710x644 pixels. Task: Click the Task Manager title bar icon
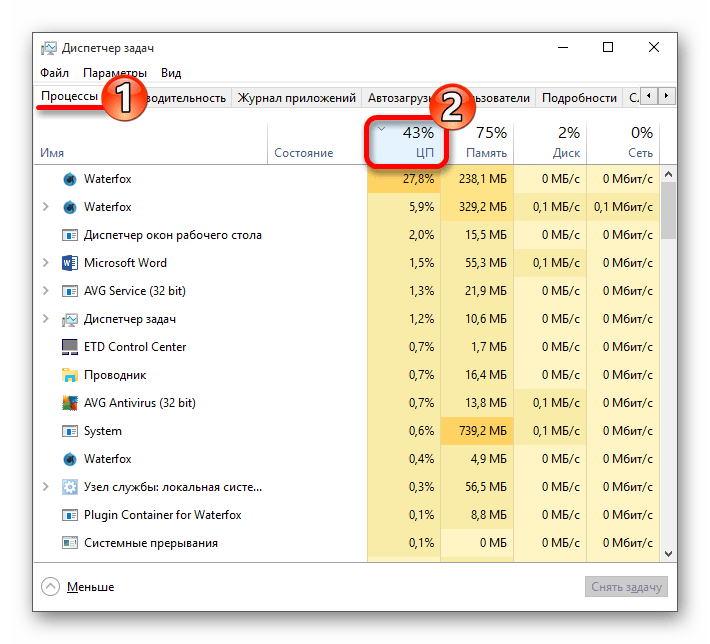[x=49, y=48]
